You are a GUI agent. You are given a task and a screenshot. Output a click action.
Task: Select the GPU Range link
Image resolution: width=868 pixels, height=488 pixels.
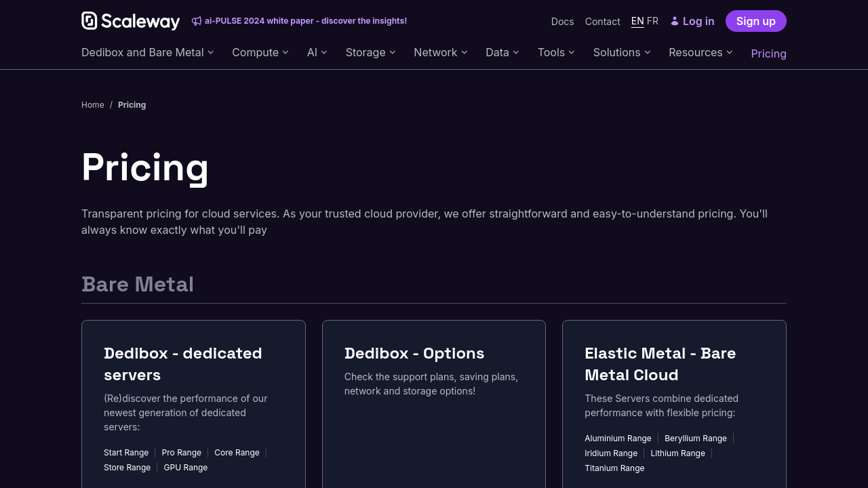185,468
